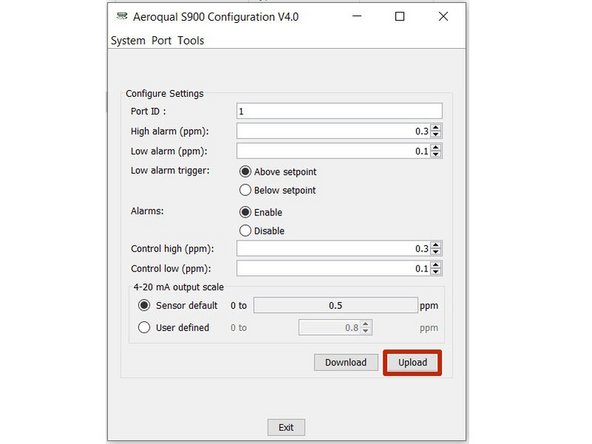Click the '4-20 mA output scale' label

[x=179, y=287]
